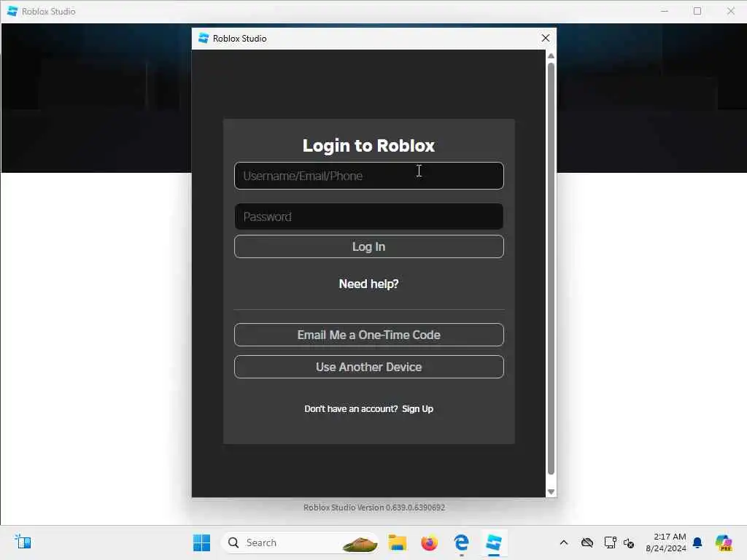Click the Log In button
Viewport: 747px width, 560px height.
[368, 246]
